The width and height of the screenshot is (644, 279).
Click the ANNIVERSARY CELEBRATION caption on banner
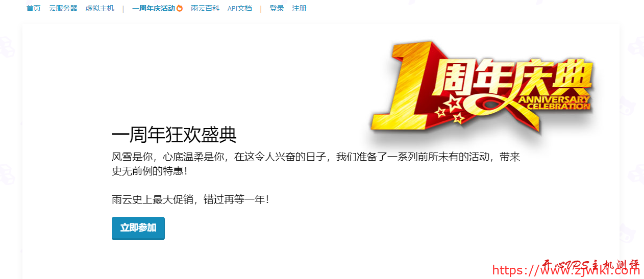pos(555,103)
